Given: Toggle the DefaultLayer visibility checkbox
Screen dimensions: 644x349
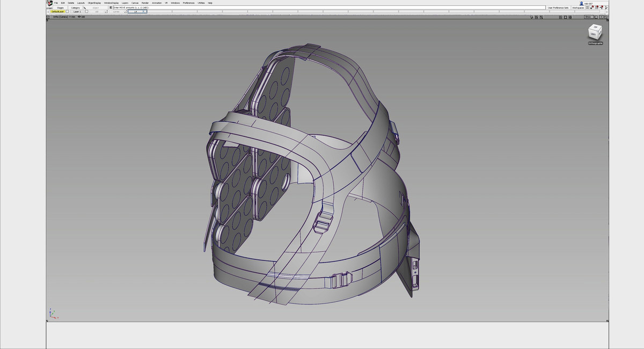Looking at the screenshot, I should pos(67,12).
